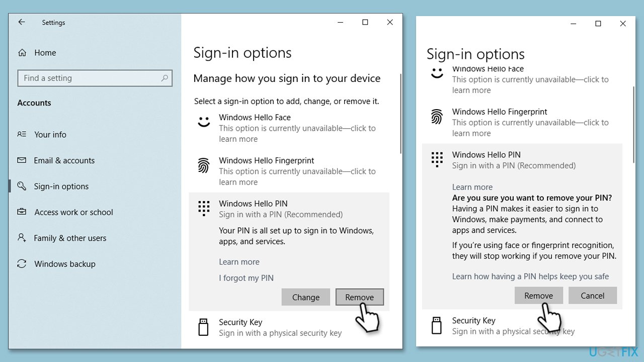Open Learn more link in right window
The height and width of the screenshot is (362, 644).
pyautogui.click(x=472, y=187)
